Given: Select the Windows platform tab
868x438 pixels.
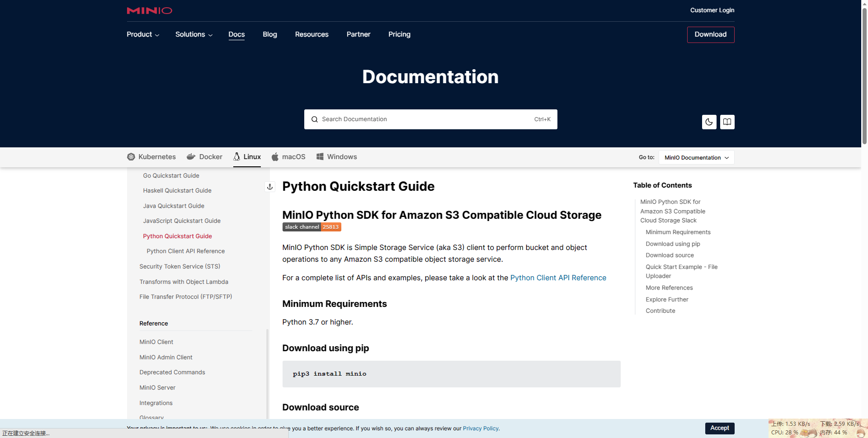Looking at the screenshot, I should pos(337,157).
